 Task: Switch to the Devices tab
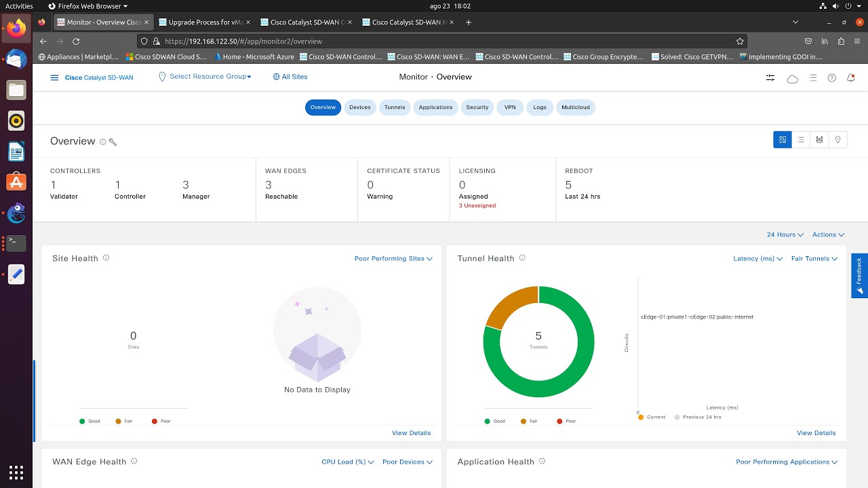click(360, 107)
